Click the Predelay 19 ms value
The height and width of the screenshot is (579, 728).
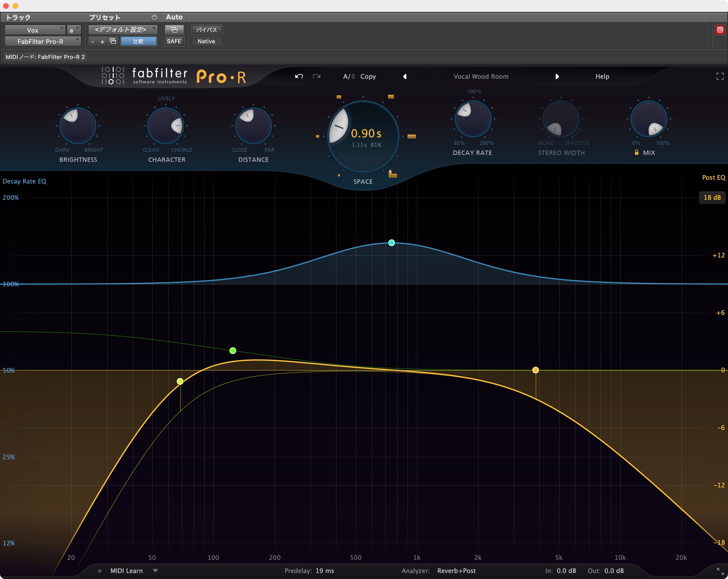(x=324, y=571)
